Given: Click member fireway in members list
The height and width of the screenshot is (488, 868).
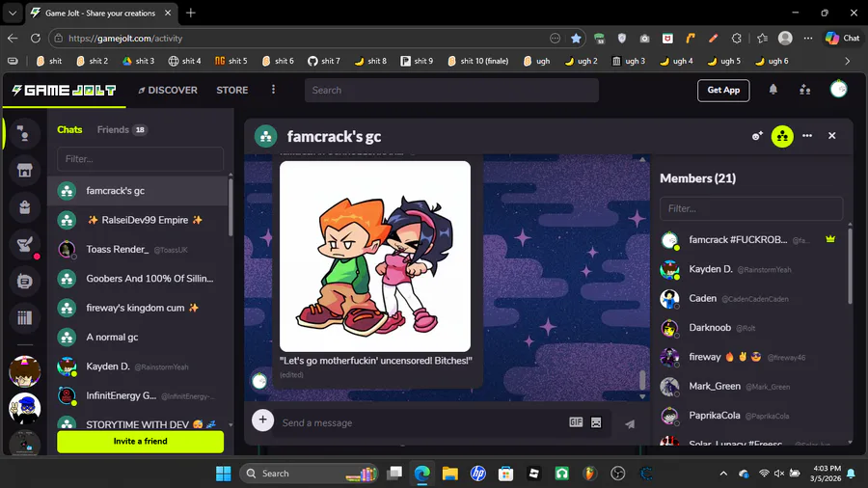Looking at the screenshot, I should coord(750,357).
